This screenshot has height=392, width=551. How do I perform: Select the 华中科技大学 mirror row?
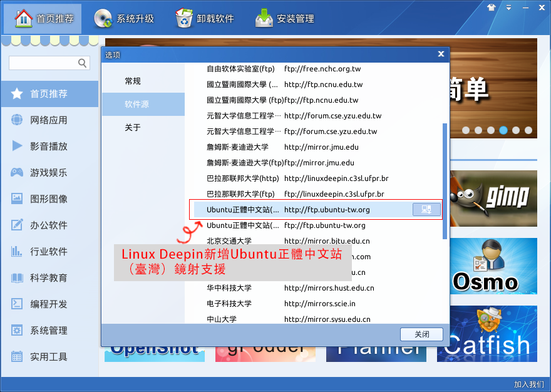click(x=318, y=288)
